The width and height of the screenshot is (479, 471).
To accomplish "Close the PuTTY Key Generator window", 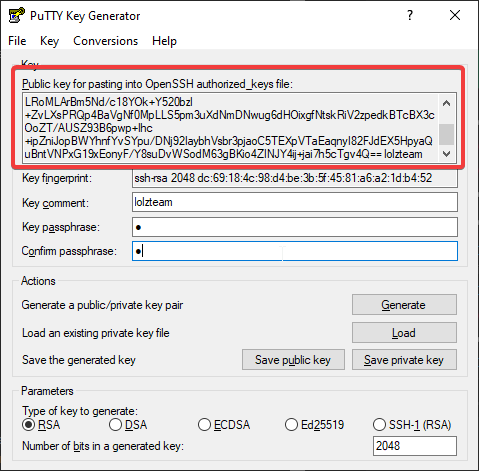I will coord(455,15).
